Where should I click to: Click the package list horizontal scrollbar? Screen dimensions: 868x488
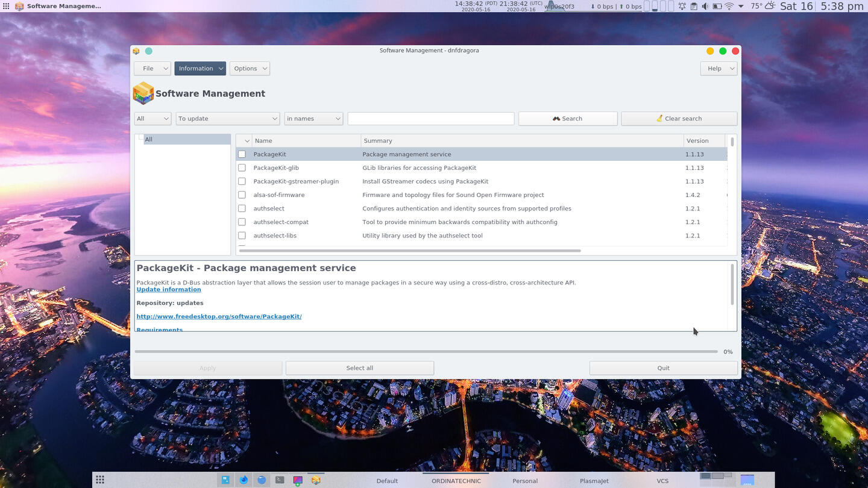coord(410,251)
